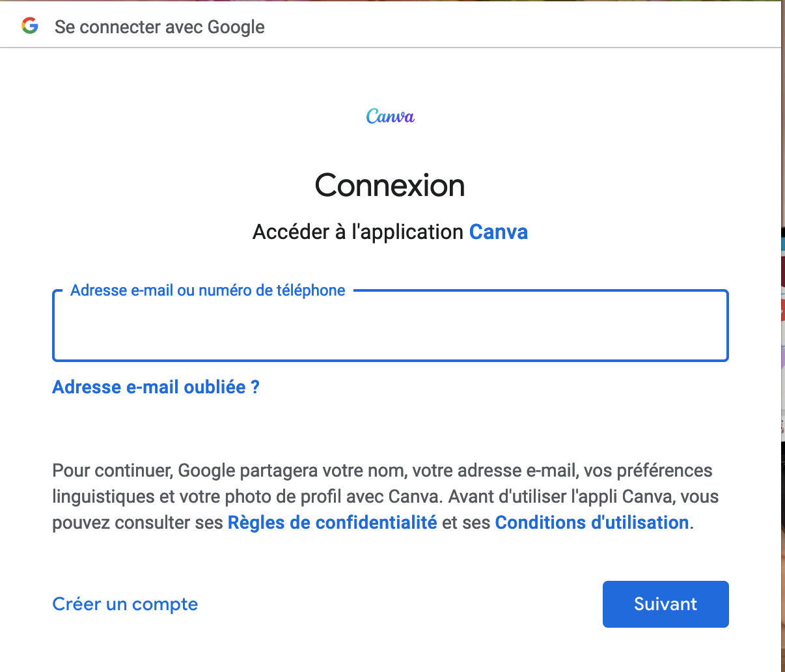785x672 pixels.
Task: Click the Se connecter avec Google title
Action: pos(159,27)
